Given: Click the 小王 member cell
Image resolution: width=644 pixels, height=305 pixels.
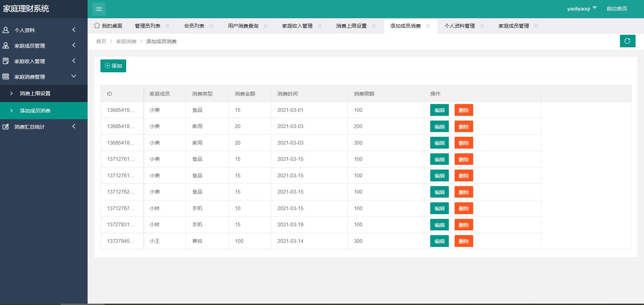Looking at the screenshot, I should pyautogui.click(x=164, y=241).
